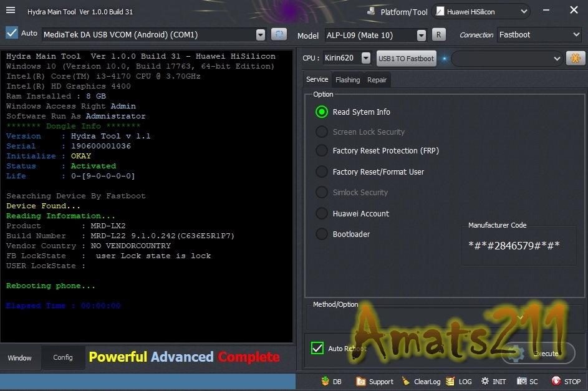Click the USB1 TO Fastboot button

406,59
